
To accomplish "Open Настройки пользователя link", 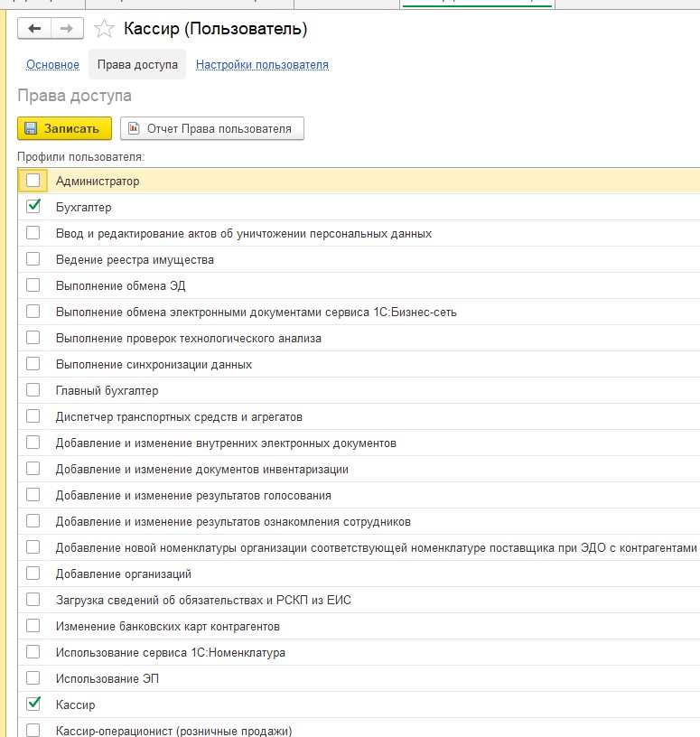I will pyautogui.click(x=262, y=64).
